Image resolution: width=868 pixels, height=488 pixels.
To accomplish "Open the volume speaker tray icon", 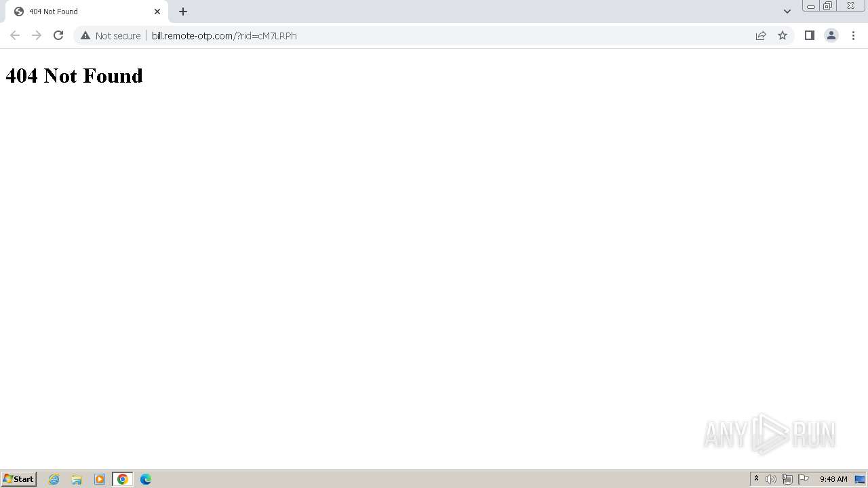I will click(x=771, y=479).
